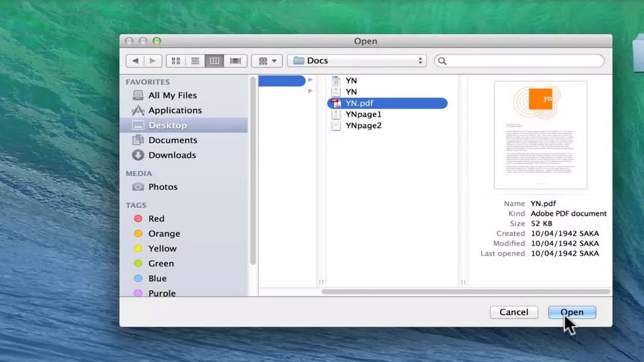Filter by the Orange tag
This screenshot has height=362, width=644.
(184, 234)
